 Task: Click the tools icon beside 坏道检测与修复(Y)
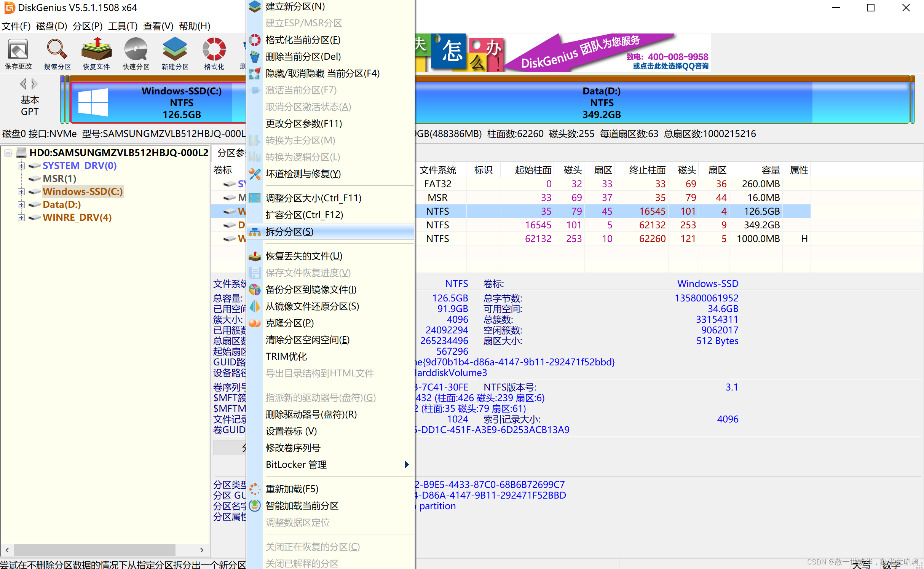coord(255,174)
